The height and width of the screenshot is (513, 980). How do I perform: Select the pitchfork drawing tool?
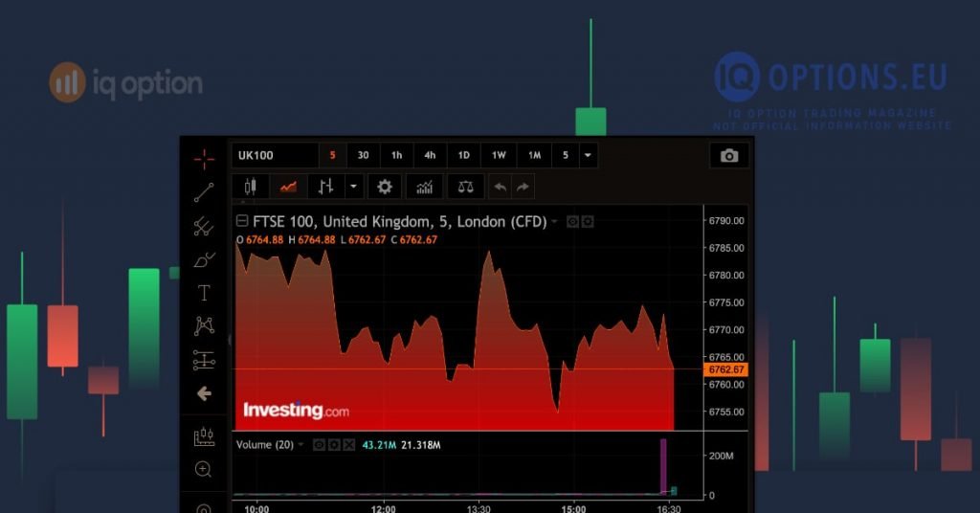click(204, 226)
